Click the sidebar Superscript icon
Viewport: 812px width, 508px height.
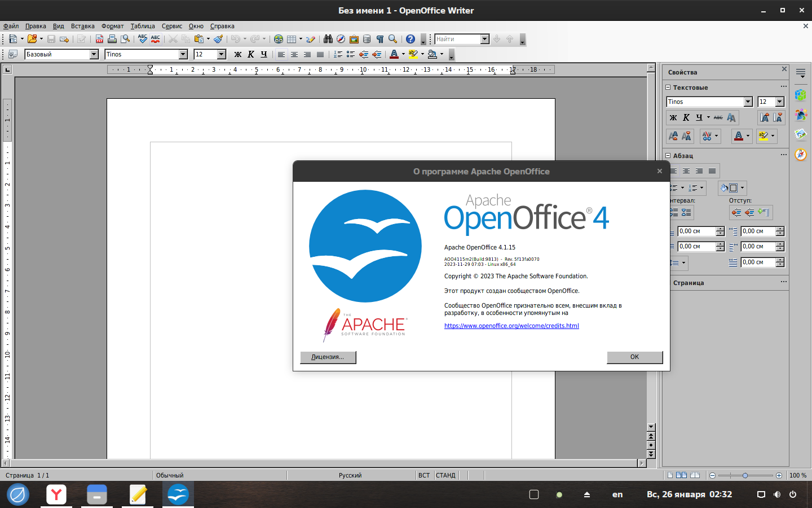[x=673, y=136]
